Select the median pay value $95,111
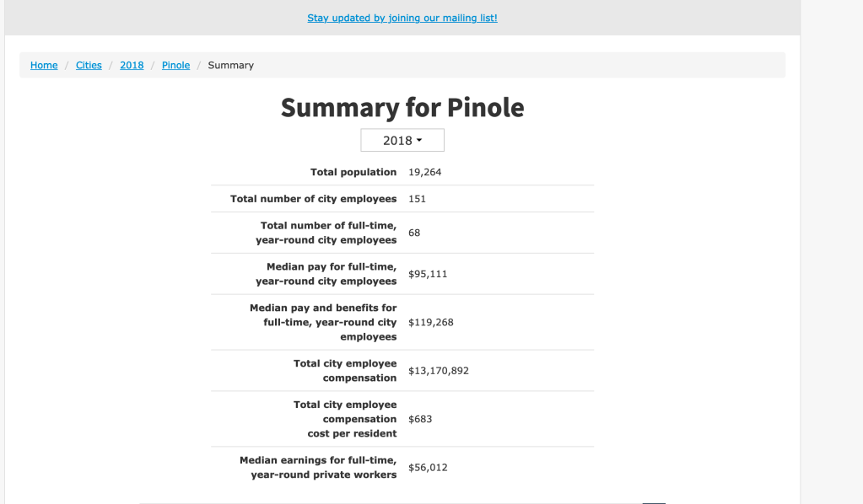 point(428,274)
